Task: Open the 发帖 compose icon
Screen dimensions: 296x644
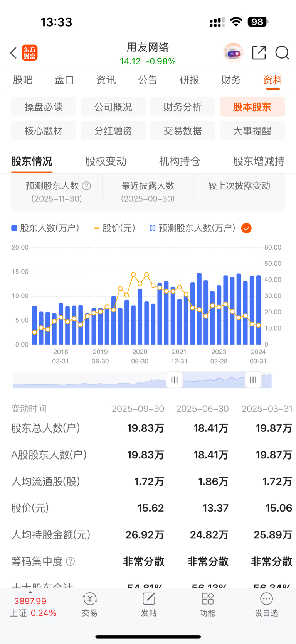Action: (149, 605)
